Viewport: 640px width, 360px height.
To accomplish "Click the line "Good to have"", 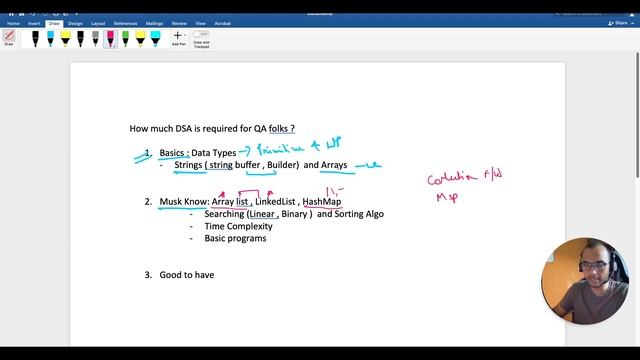I will pyautogui.click(x=187, y=275).
